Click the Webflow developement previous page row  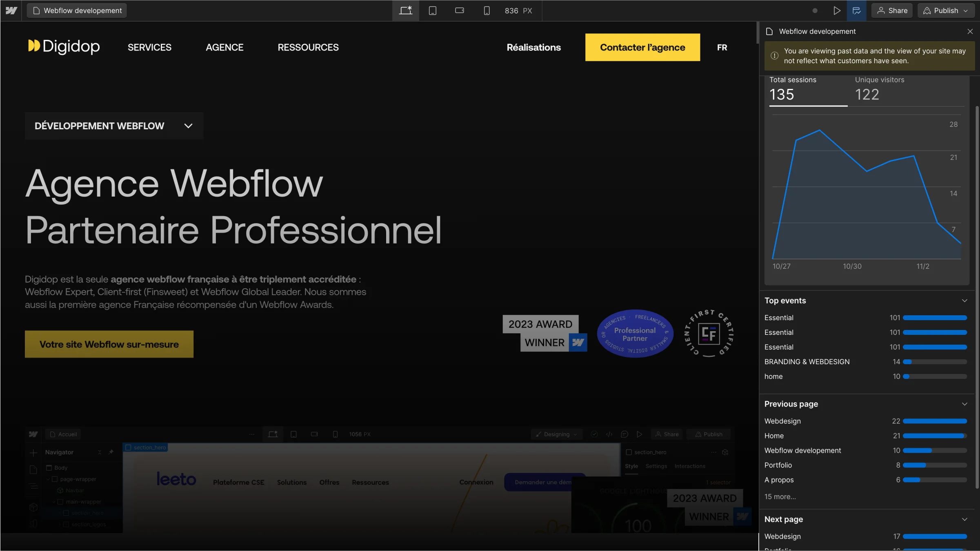(x=866, y=450)
